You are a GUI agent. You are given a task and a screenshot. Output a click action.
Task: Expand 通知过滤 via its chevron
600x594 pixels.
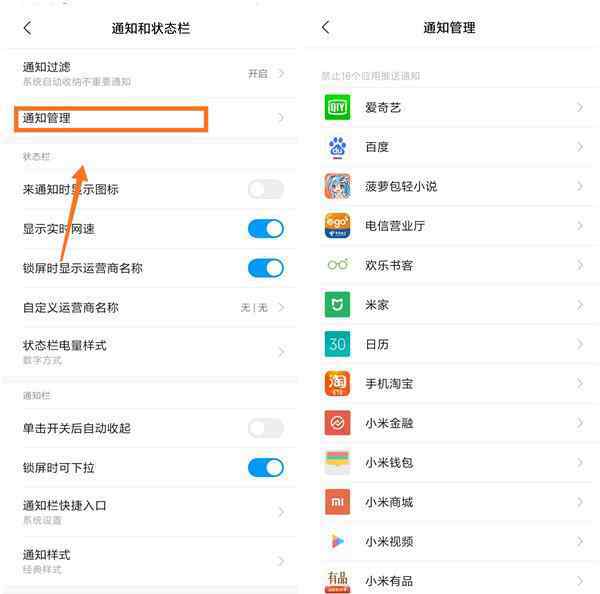[281, 73]
